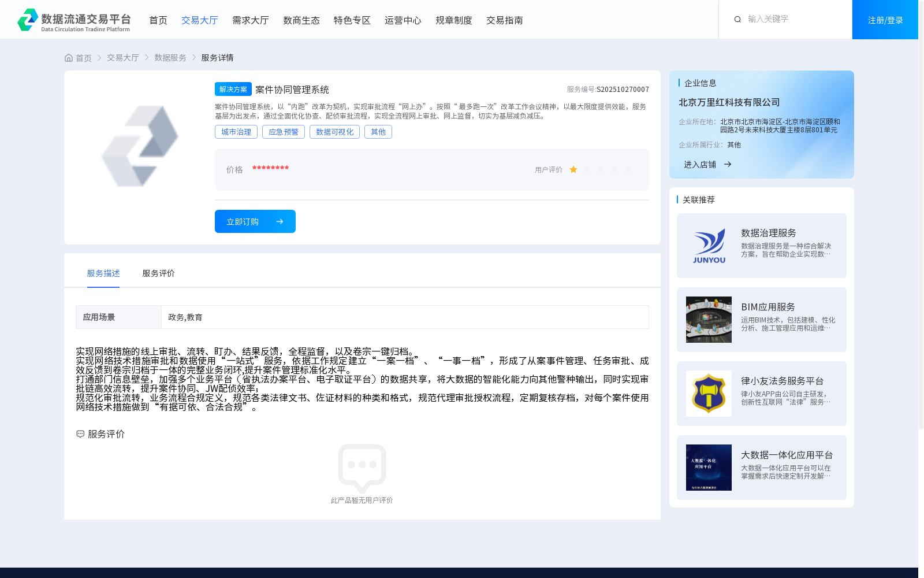Open 规章制度 navigation item

click(x=454, y=20)
